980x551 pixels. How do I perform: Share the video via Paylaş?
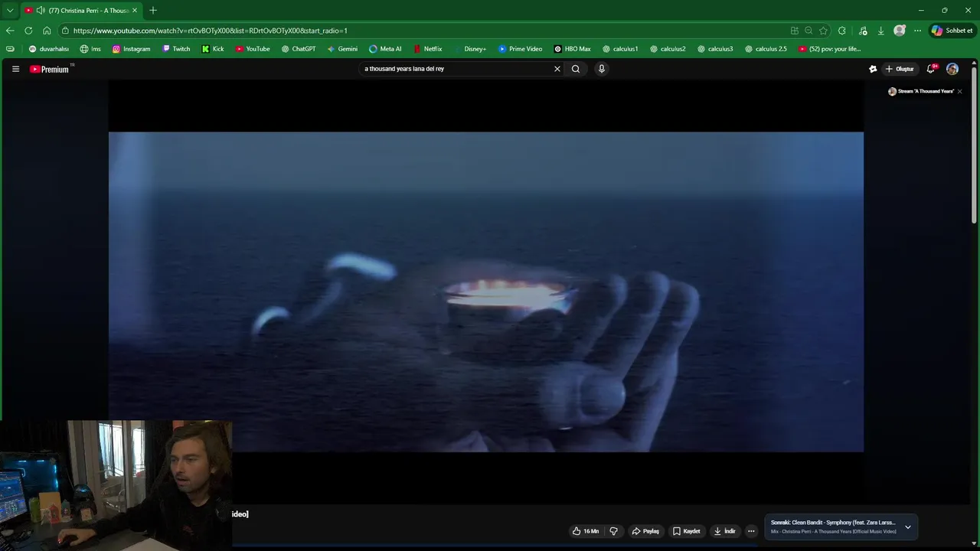click(645, 531)
